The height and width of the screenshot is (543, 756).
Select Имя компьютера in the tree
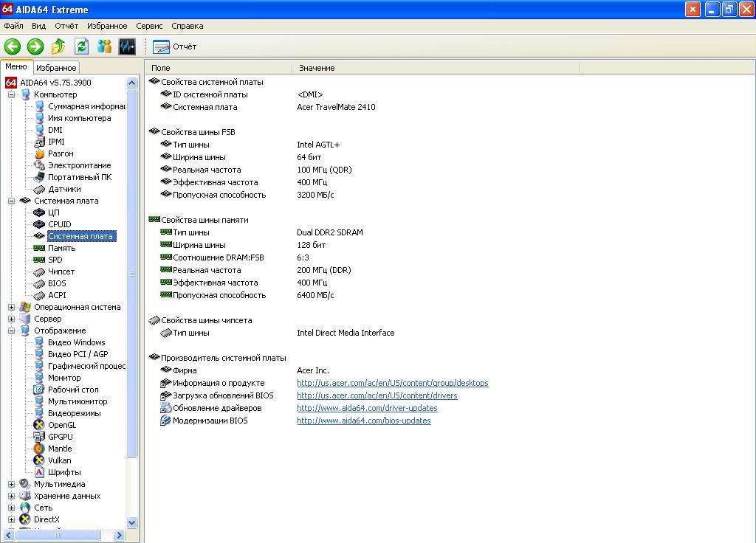(x=80, y=118)
